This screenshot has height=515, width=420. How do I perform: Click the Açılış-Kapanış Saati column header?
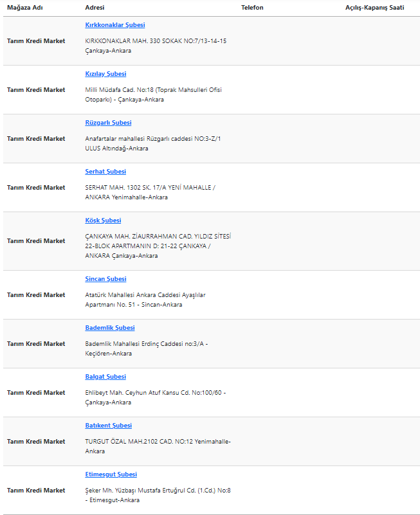(x=374, y=8)
